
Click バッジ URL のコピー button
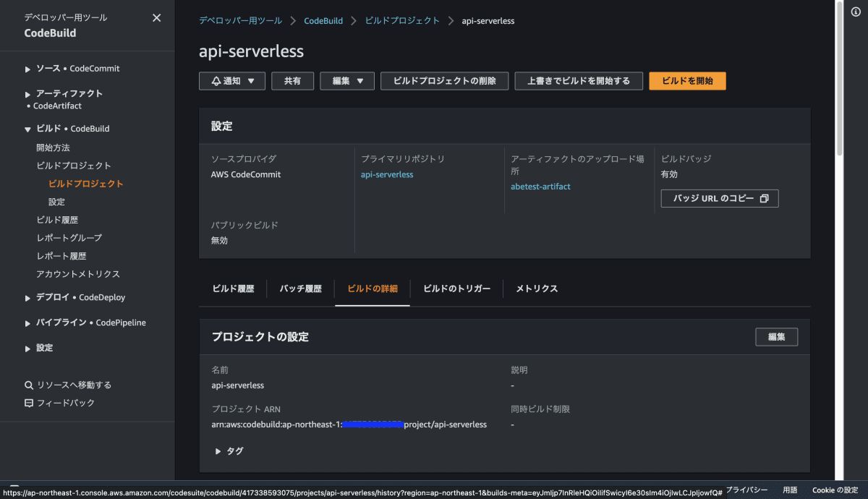click(720, 198)
